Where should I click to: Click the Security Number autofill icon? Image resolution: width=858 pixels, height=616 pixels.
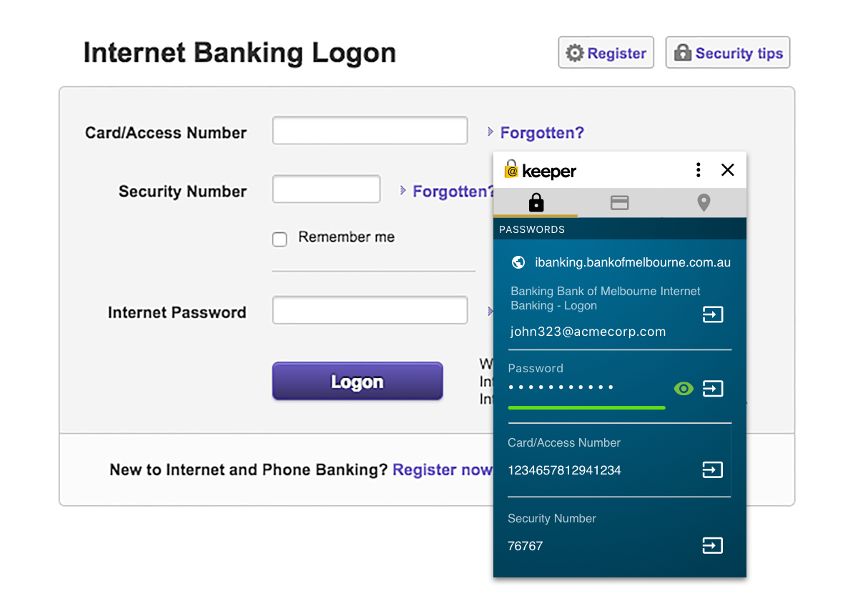coord(713,546)
